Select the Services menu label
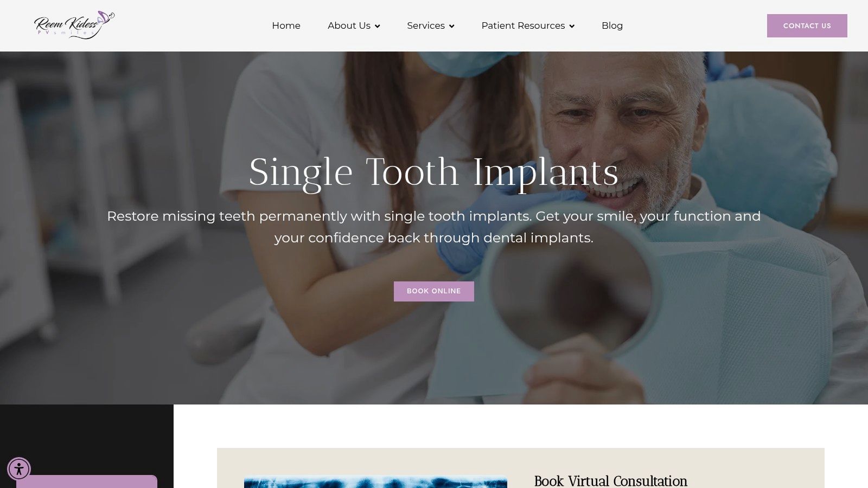Screen dimensions: 868x488 (x=426, y=25)
